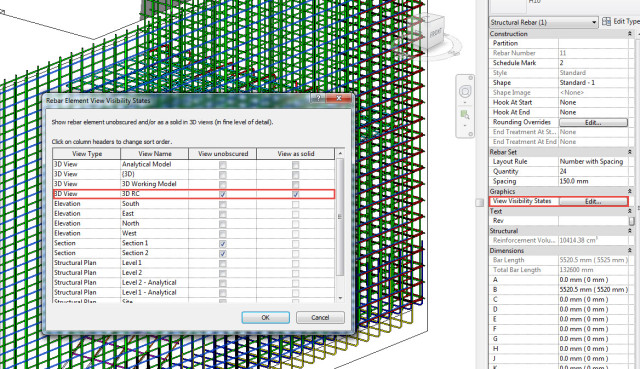Click the B dimension value 5520.5 mm
640x369 pixels.
point(593,290)
